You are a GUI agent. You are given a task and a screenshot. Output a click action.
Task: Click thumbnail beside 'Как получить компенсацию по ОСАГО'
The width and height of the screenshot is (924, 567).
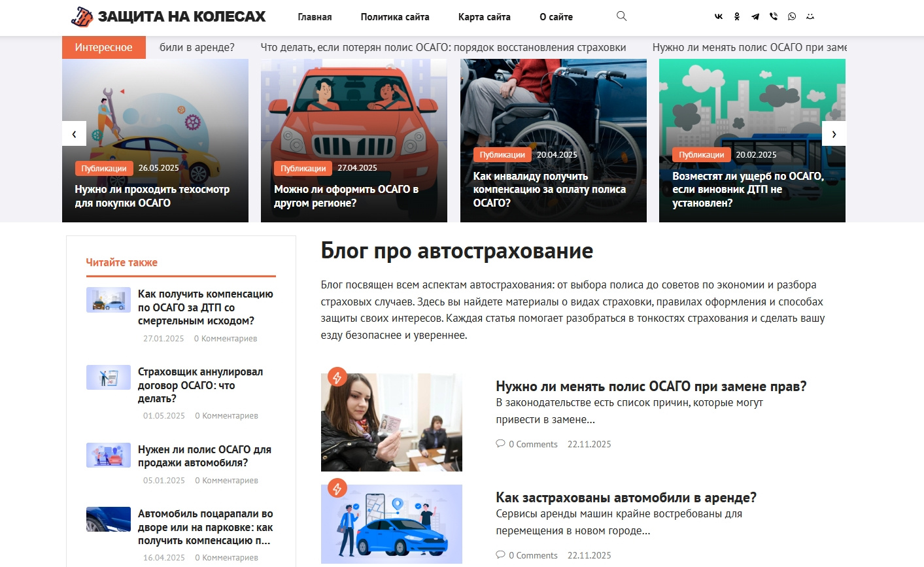click(109, 300)
